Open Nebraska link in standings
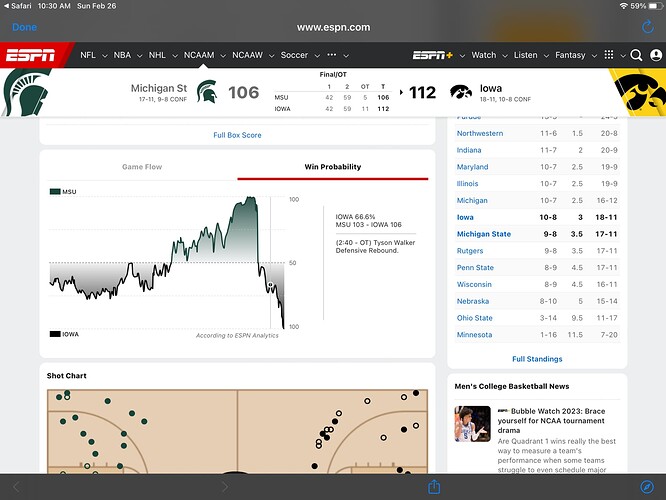666x500 pixels. 473,301
